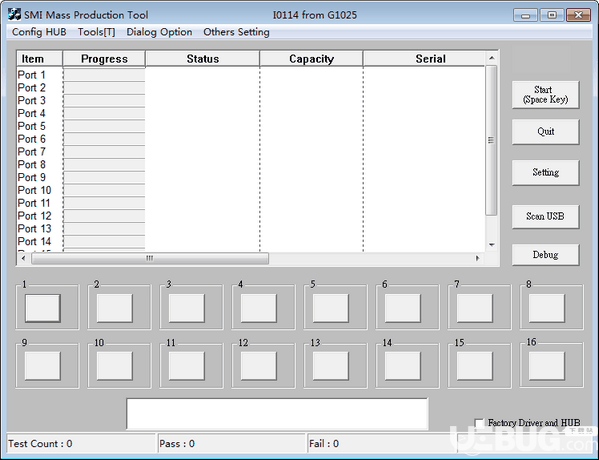Open the Tools[T] menu

(96, 32)
